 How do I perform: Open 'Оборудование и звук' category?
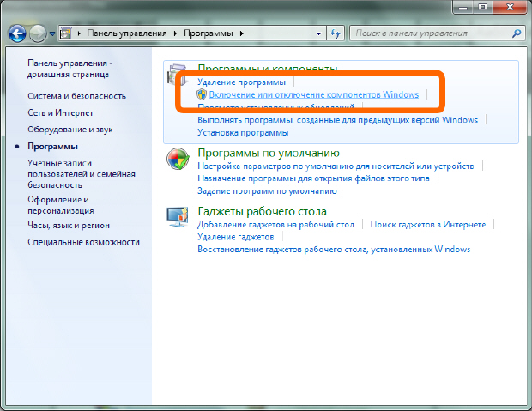(70, 130)
